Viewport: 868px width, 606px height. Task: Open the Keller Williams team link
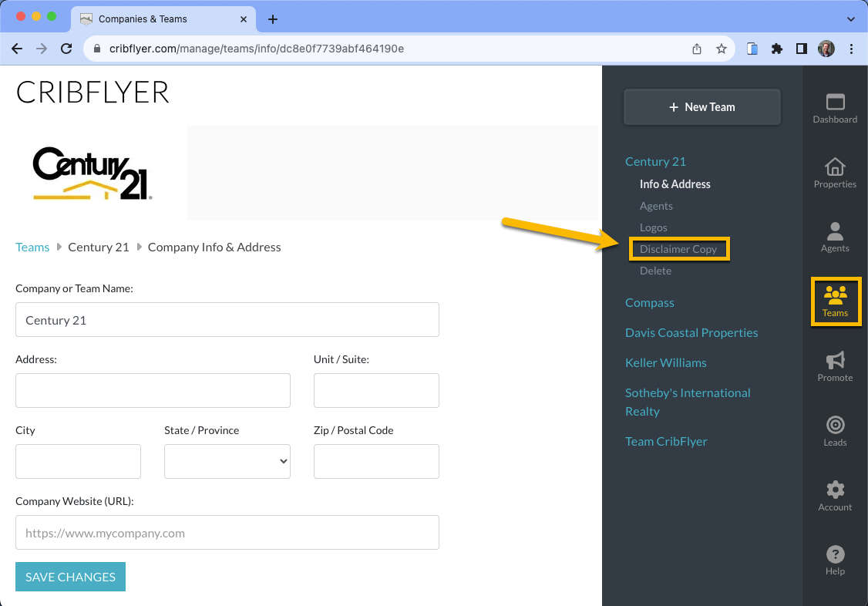coord(665,362)
